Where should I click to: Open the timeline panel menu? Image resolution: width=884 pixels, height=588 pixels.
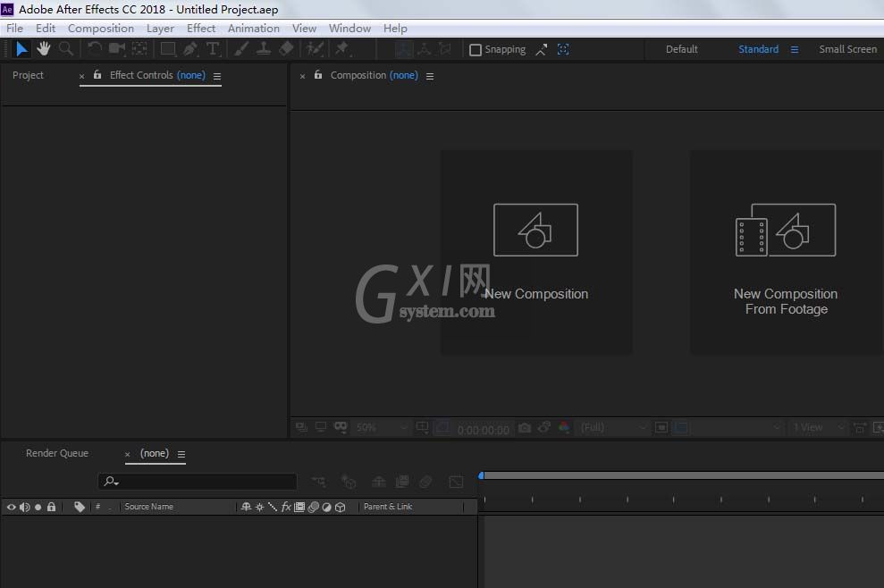pyautogui.click(x=181, y=454)
